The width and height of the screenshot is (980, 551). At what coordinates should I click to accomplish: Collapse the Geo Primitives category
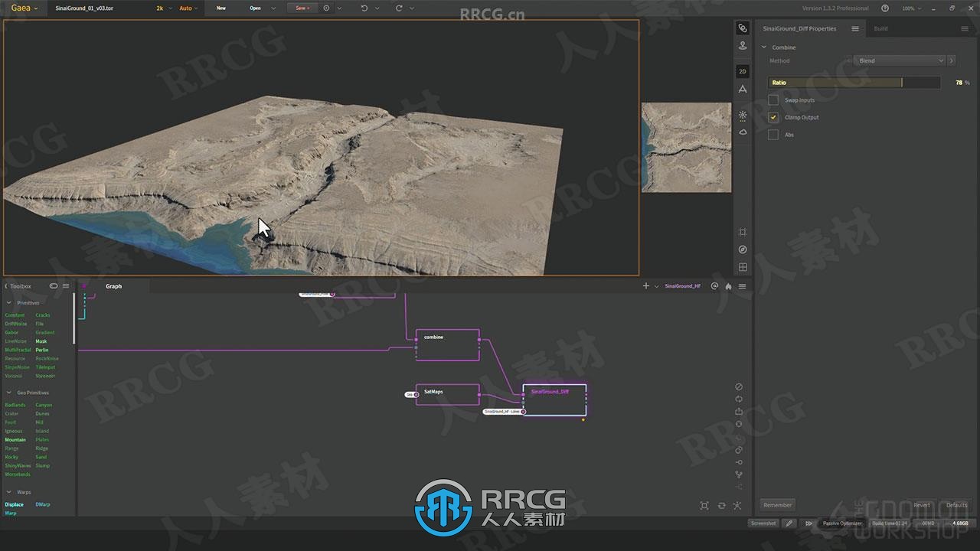tap(8, 393)
